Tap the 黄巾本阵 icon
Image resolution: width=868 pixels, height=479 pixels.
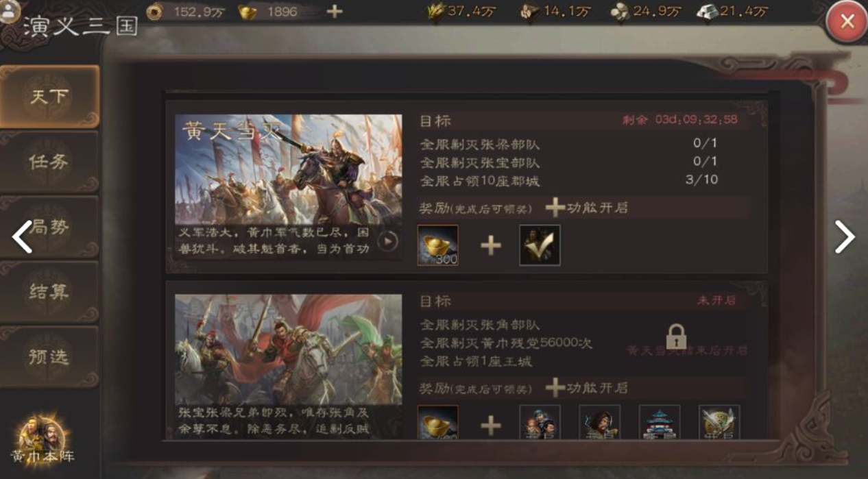(43, 439)
